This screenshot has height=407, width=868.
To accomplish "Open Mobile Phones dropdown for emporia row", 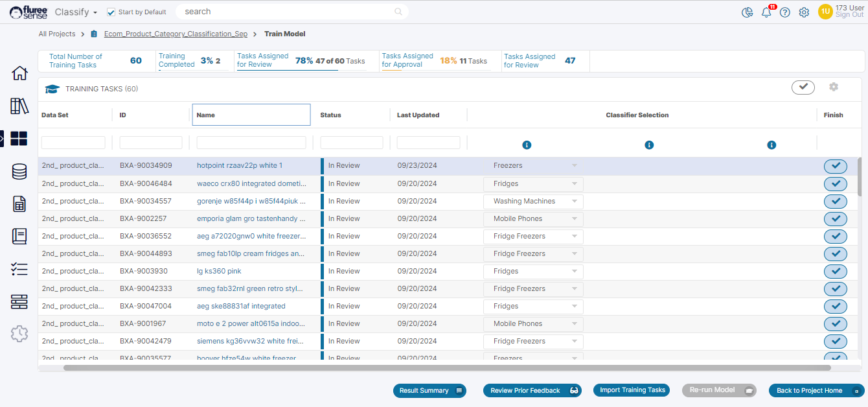I will click(533, 219).
